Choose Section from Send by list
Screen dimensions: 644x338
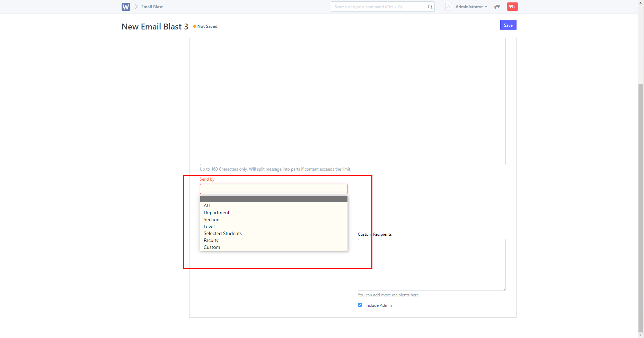pos(274,219)
